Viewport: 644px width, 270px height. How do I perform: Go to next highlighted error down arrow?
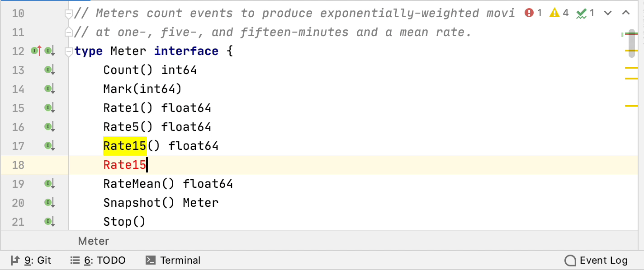click(608, 13)
